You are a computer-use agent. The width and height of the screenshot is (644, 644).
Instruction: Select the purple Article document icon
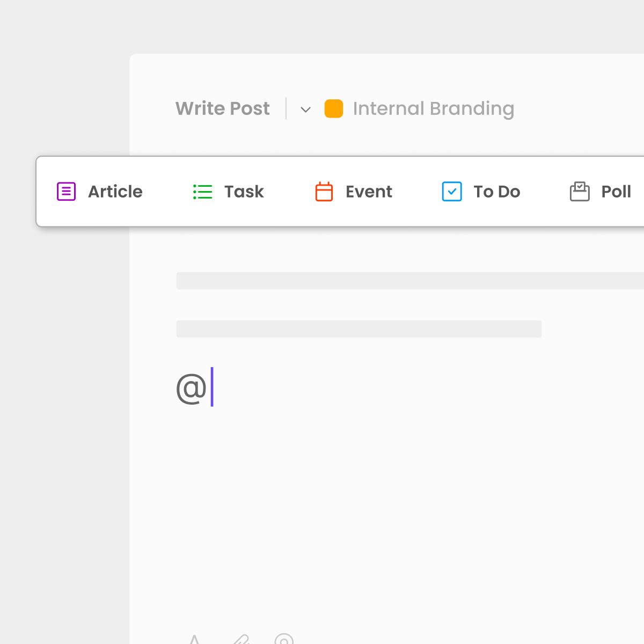65,191
